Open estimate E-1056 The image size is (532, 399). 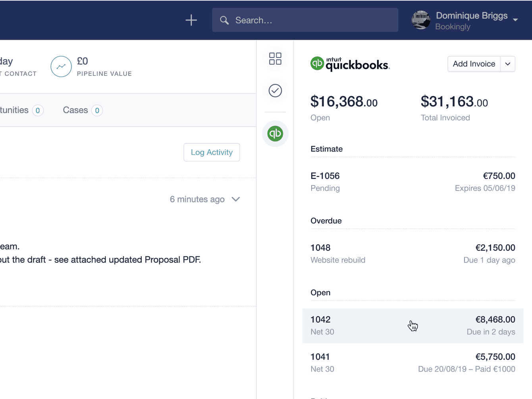click(x=413, y=182)
